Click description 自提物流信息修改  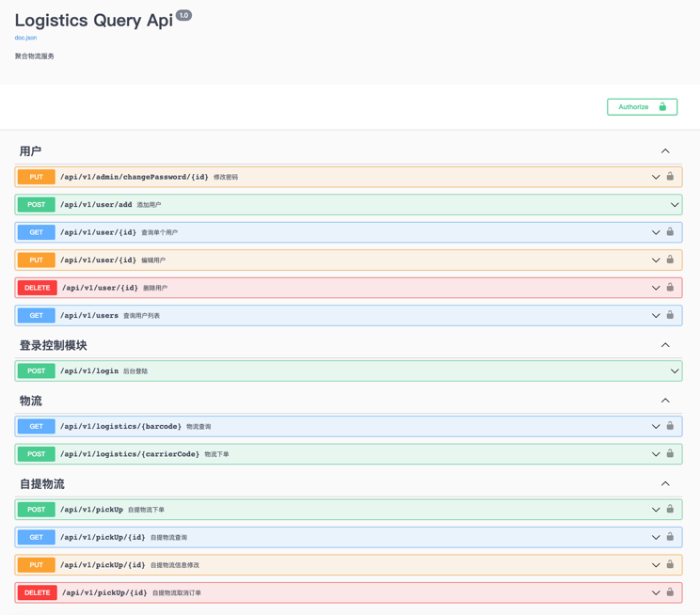(x=175, y=565)
